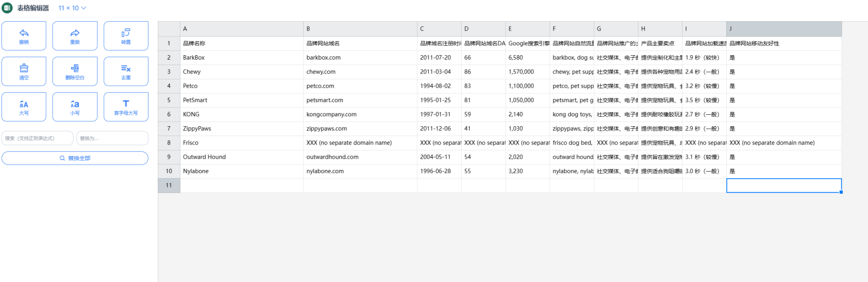Click the 品牌网站移动友好性 header cell

click(x=784, y=43)
